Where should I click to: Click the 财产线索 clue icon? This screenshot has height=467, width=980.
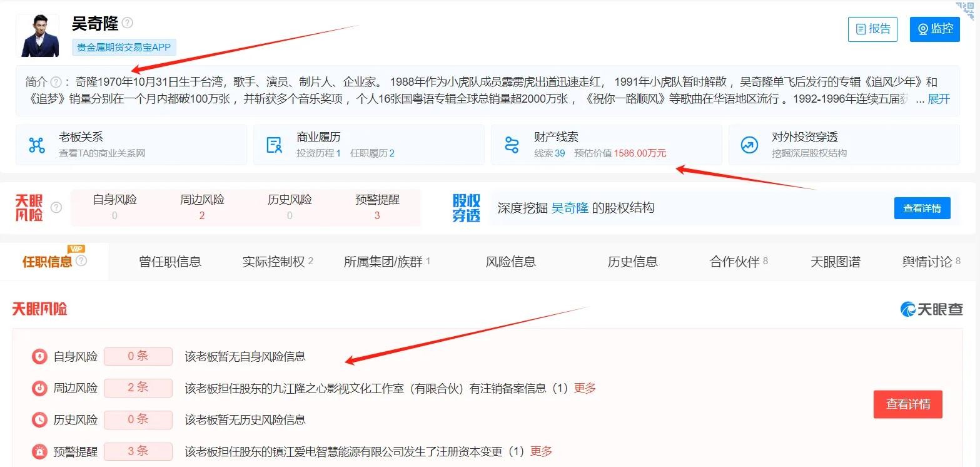click(x=512, y=145)
